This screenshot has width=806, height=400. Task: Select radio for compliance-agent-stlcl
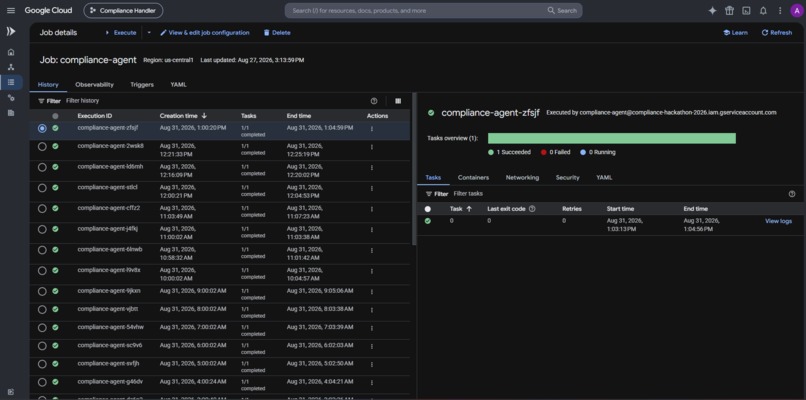tap(42, 188)
